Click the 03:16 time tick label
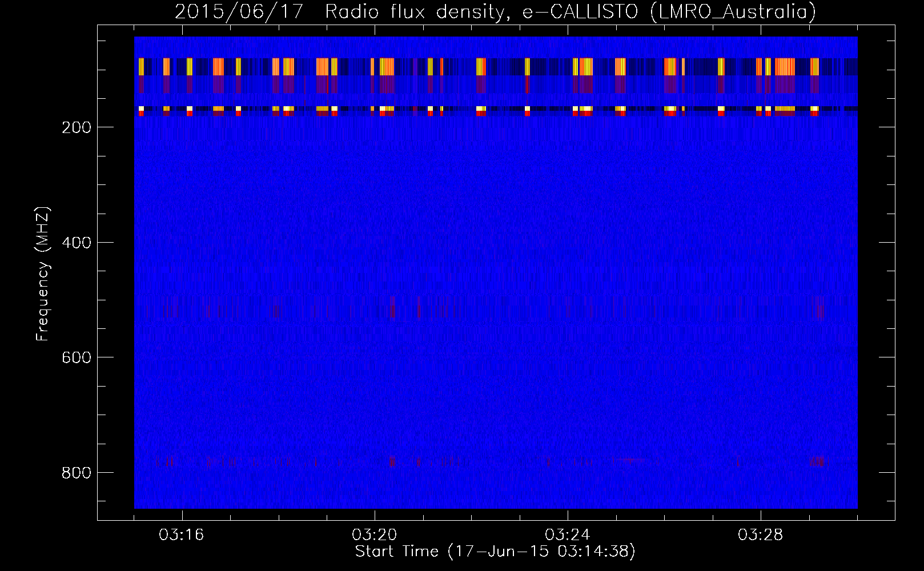This screenshot has width=924, height=571. tap(182, 535)
